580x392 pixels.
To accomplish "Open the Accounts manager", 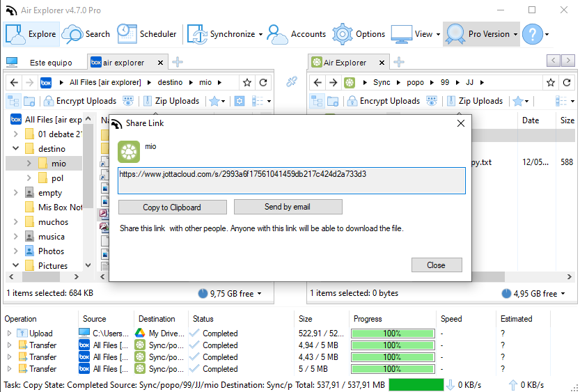I will coord(297,34).
